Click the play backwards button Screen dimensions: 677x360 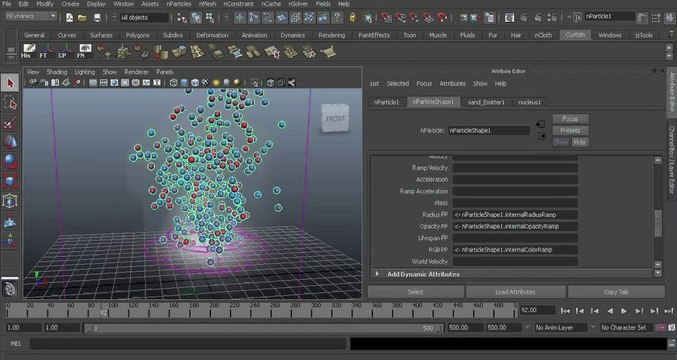coord(610,311)
